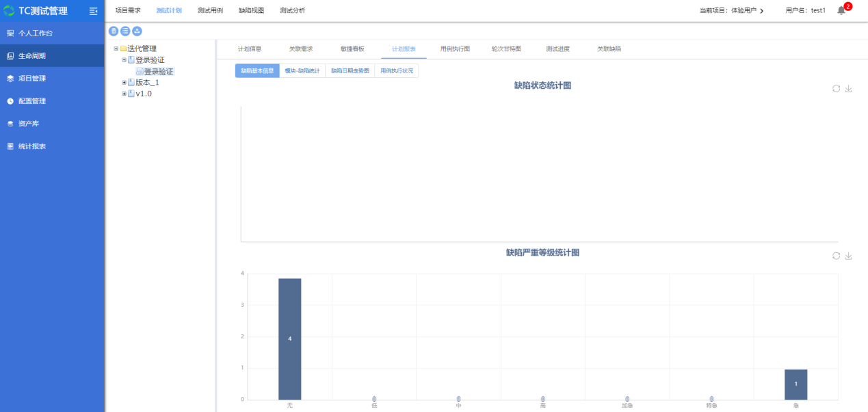The height and width of the screenshot is (412, 868).
Task: Refresh the 缺陷严重等级统计图 chart
Action: pos(836,256)
